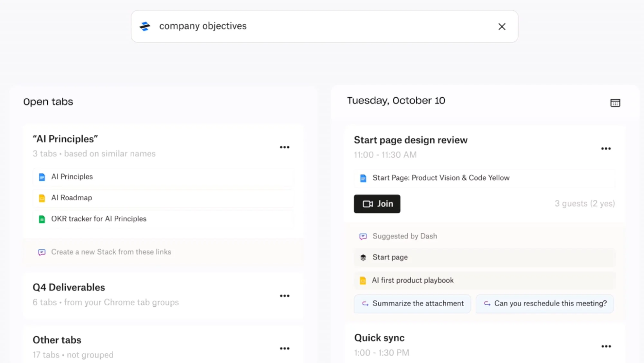This screenshot has height=363, width=644.
Task: Click the Dash logo in search bar
Action: tap(145, 26)
